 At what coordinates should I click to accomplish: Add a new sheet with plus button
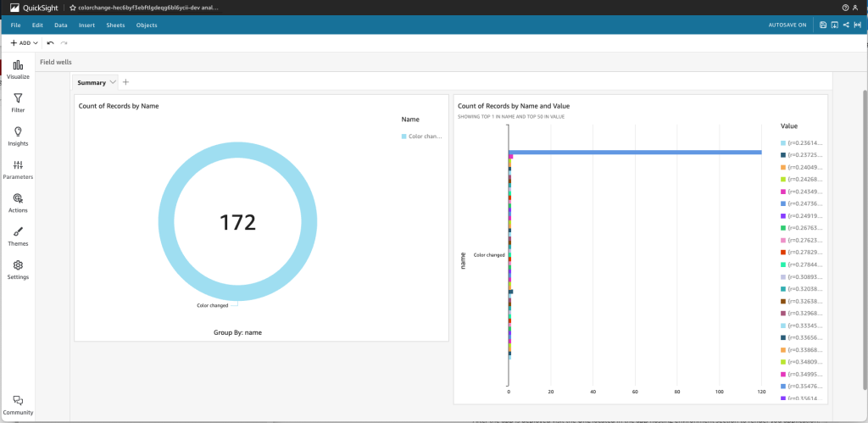pos(125,82)
